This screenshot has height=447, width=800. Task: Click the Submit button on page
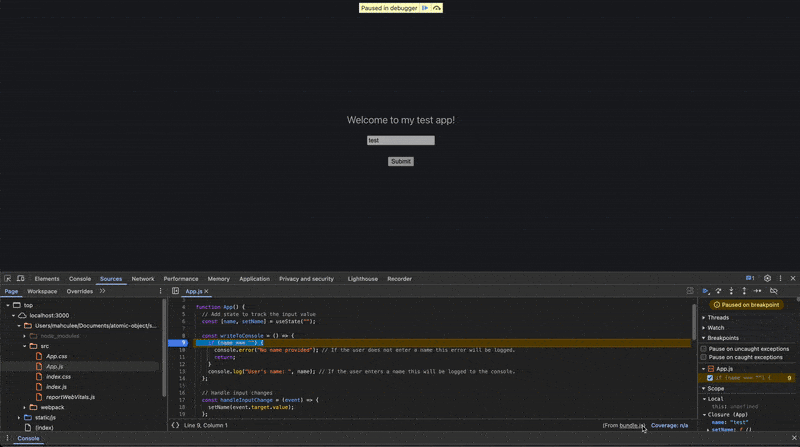click(x=401, y=161)
